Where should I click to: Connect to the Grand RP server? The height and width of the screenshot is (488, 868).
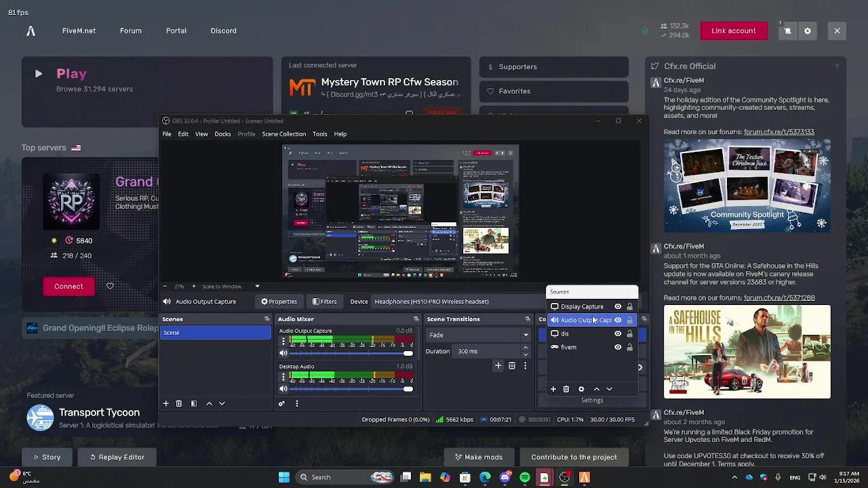pos(68,286)
